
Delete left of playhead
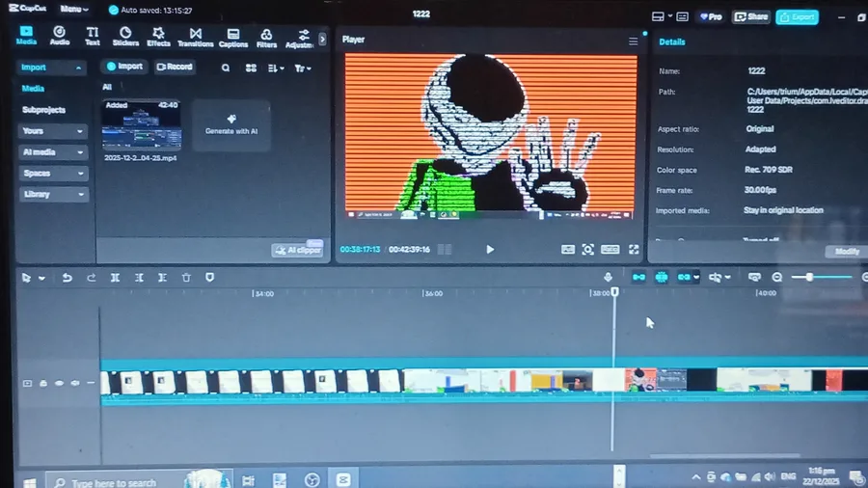point(139,277)
